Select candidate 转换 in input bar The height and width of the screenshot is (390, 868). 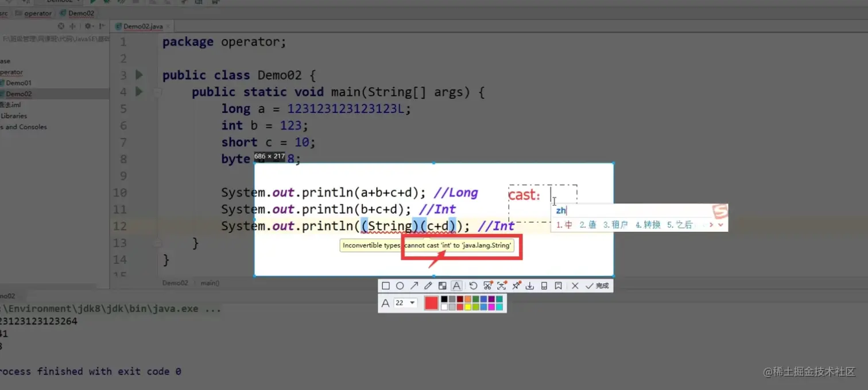[x=653, y=225]
